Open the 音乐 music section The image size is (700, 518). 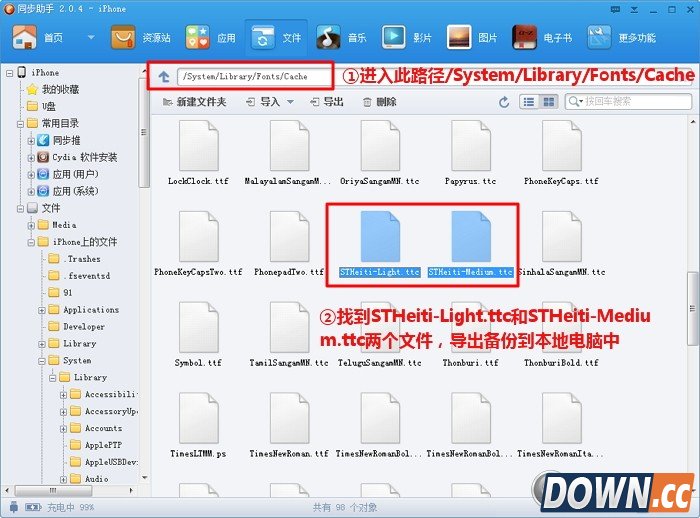342,37
